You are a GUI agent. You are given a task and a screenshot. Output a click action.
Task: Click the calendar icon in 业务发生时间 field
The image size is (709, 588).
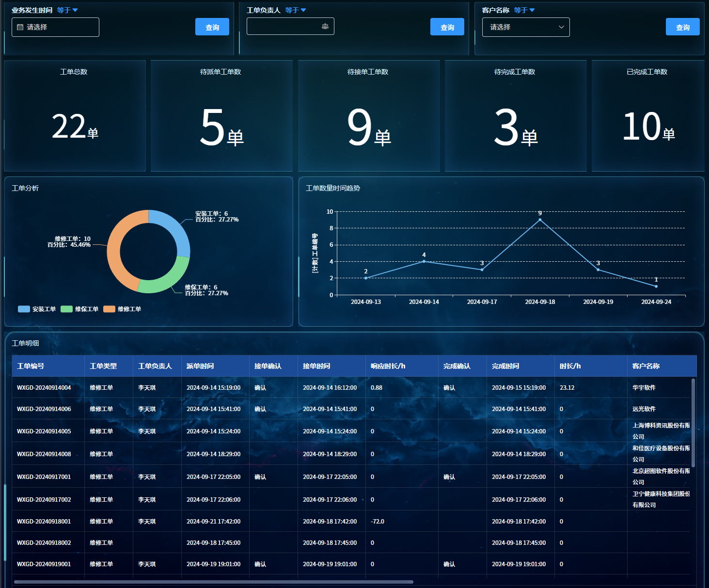click(x=20, y=27)
